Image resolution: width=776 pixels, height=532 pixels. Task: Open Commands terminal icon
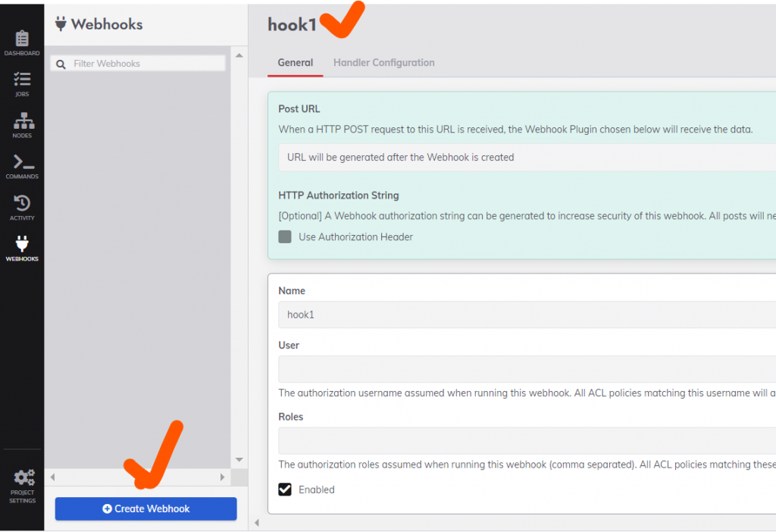(22, 162)
